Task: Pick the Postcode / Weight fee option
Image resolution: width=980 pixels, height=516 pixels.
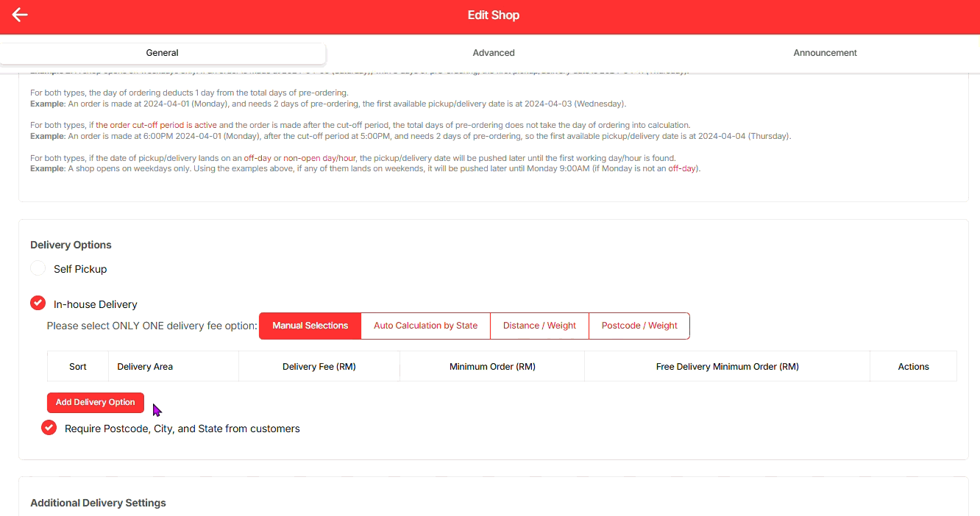Action: (639, 326)
